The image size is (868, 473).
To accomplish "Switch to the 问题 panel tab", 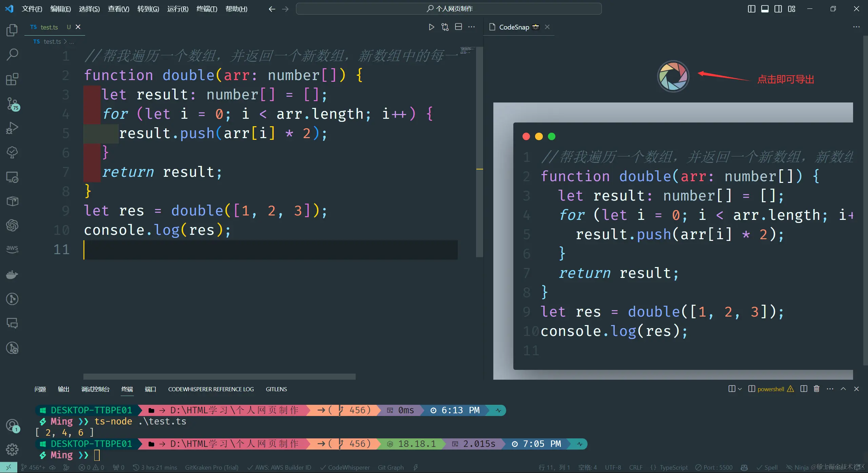I will click(x=40, y=389).
